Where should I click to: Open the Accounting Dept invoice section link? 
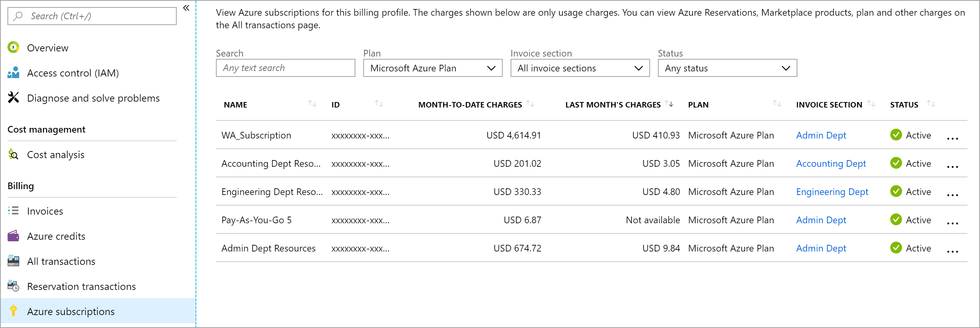click(x=831, y=164)
